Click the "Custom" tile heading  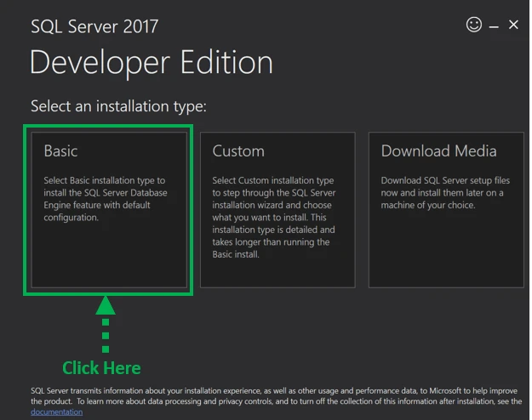[x=238, y=151]
